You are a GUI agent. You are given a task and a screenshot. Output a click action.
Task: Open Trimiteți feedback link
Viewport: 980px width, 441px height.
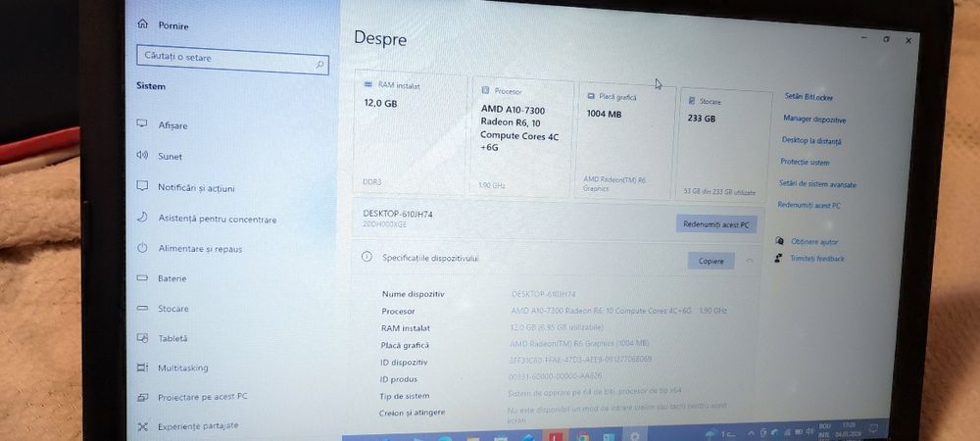(817, 259)
